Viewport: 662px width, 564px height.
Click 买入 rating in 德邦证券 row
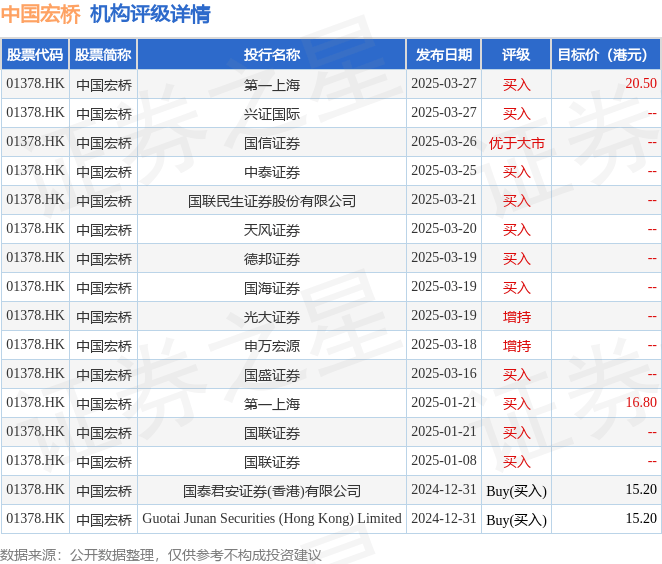click(x=516, y=259)
